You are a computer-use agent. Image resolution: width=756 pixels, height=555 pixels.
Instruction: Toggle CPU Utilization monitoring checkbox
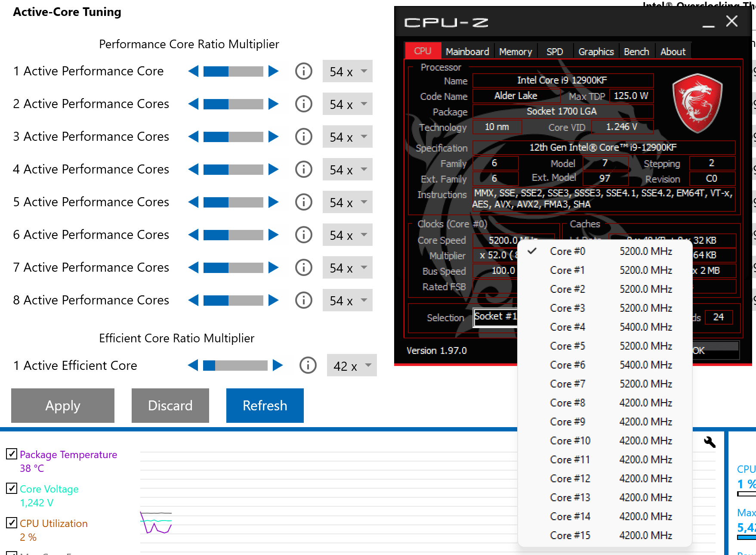(12, 523)
